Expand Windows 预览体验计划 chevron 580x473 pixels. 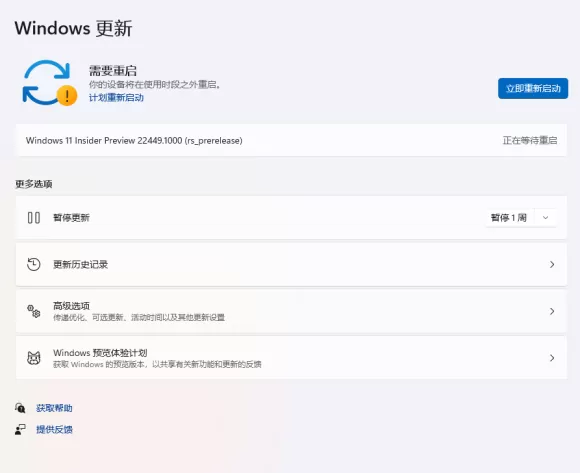click(x=552, y=358)
